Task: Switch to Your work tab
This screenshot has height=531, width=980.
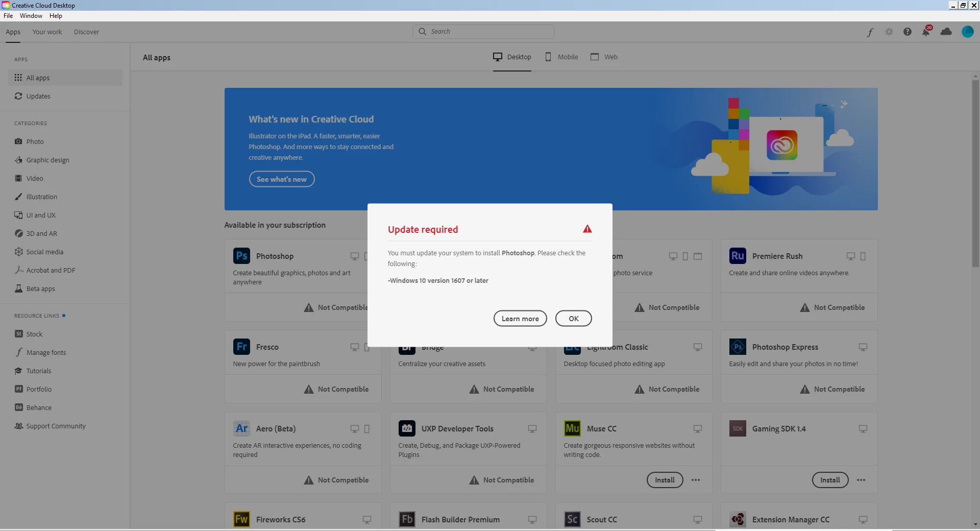Action: point(47,32)
